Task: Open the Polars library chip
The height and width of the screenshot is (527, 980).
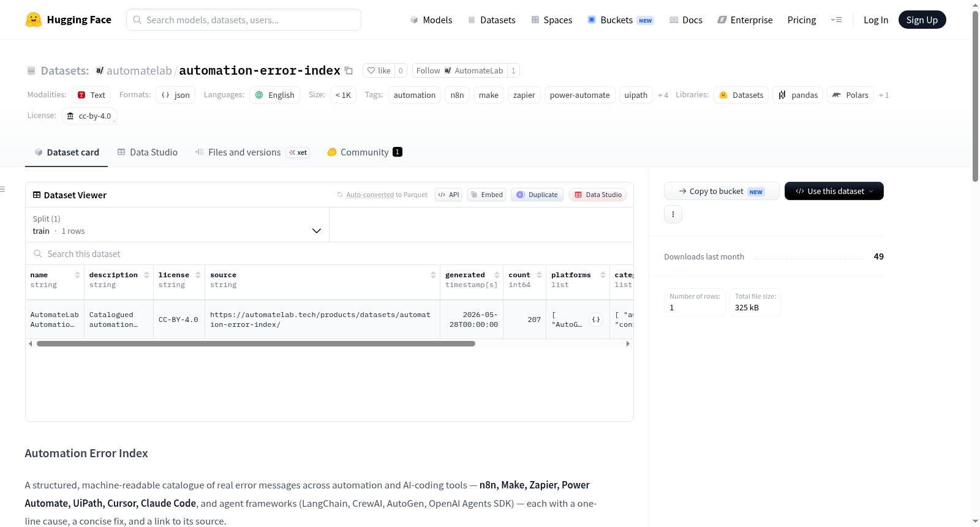Action: tap(851, 95)
